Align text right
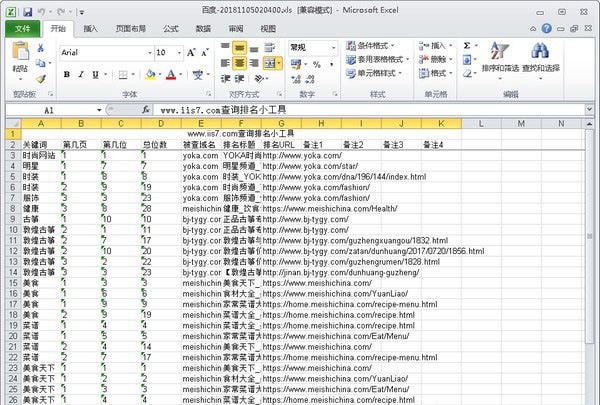600x405 pixels. [x=254, y=63]
